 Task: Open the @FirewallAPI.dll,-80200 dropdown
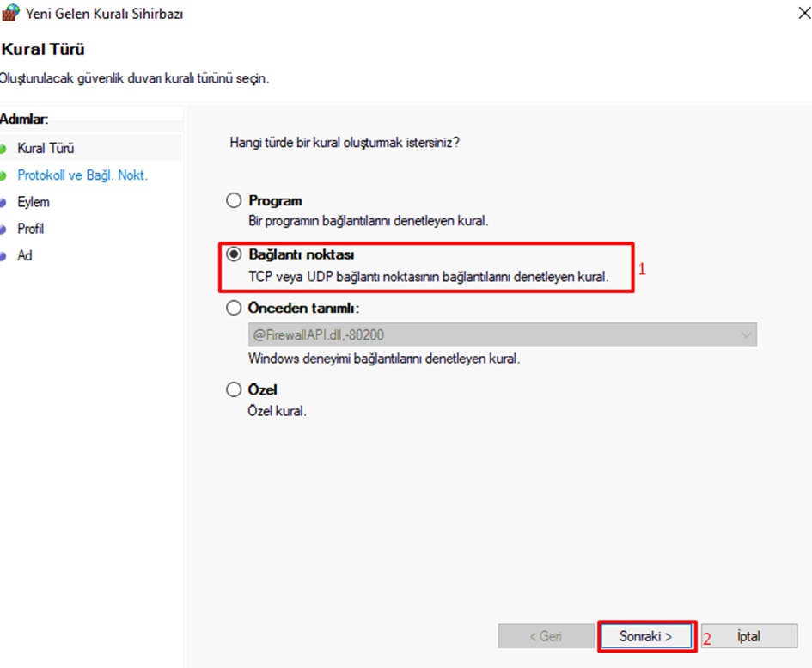pyautogui.click(x=503, y=334)
